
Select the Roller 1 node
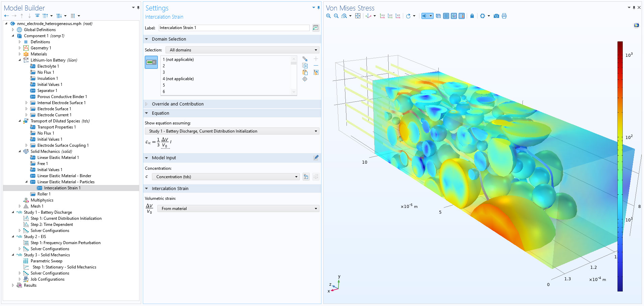[x=44, y=194]
